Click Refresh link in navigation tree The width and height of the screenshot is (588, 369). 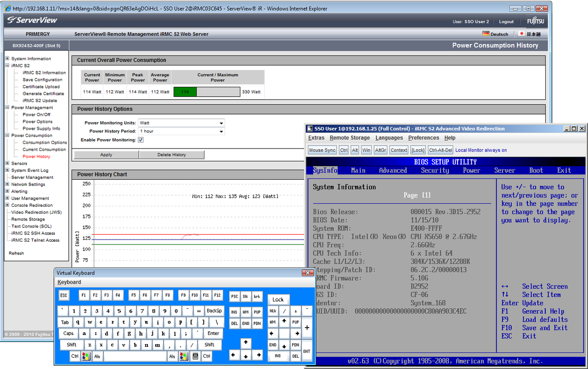(16, 253)
